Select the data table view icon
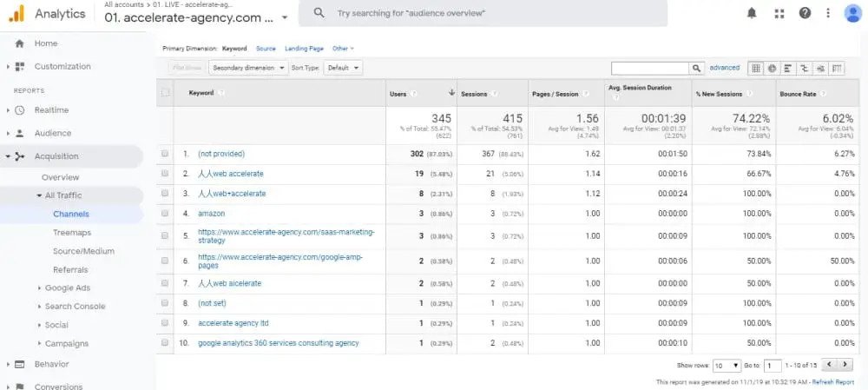The height and width of the screenshot is (390, 868). [x=755, y=68]
